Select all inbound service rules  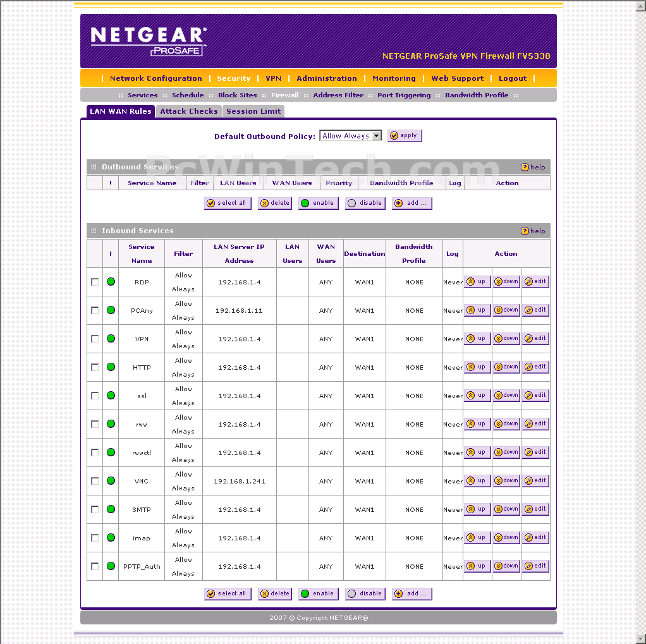(228, 593)
